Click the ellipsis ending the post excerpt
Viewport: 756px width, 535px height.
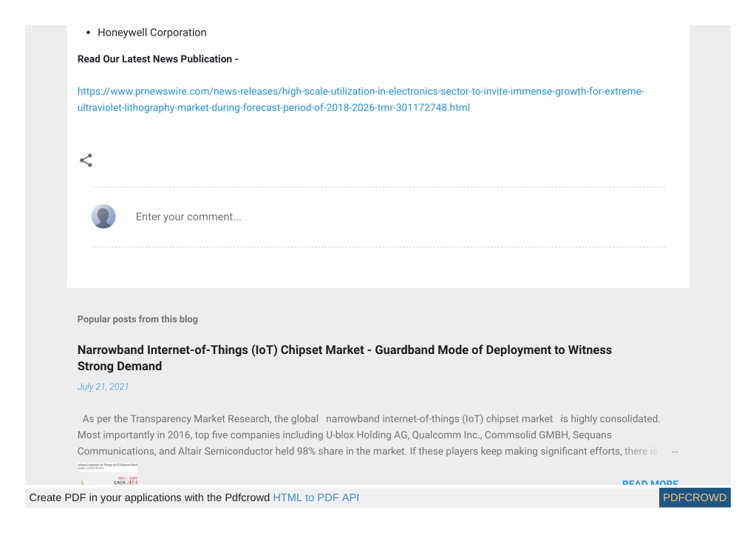675,451
